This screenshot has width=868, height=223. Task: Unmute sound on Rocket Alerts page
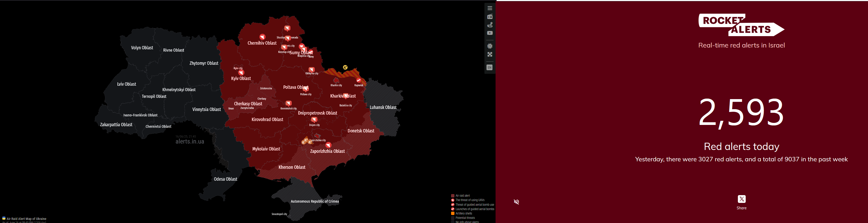[516, 202]
